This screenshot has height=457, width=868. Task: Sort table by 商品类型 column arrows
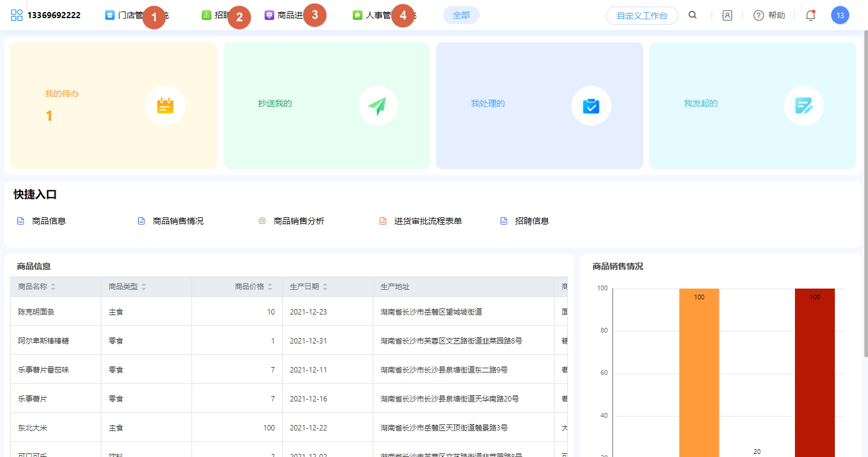144,287
